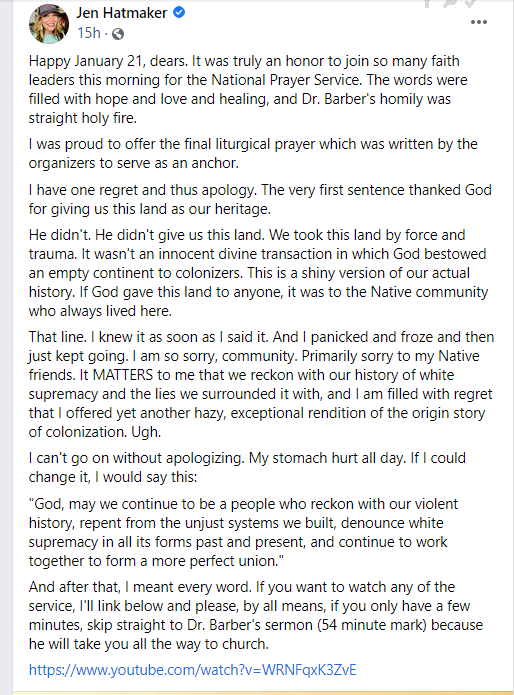
Task: Open Jen Hatmaker's profile picture
Action: (49, 23)
